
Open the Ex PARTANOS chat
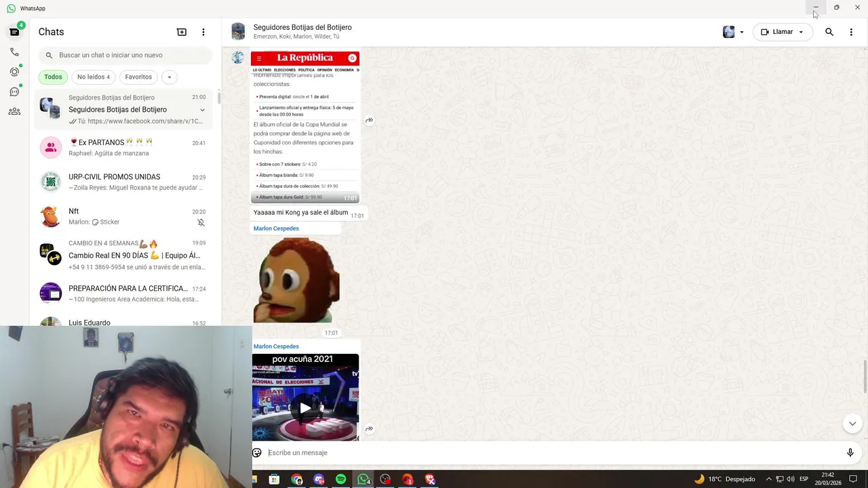pos(123,148)
